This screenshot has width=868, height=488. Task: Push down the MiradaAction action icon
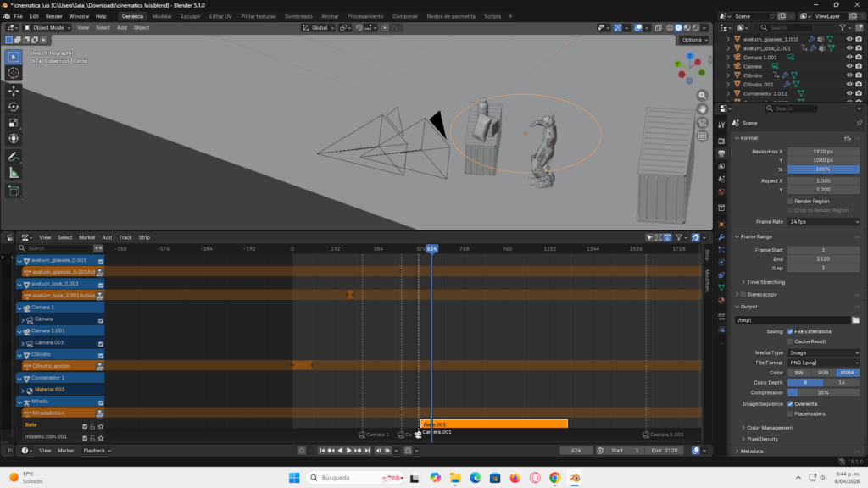click(100, 413)
